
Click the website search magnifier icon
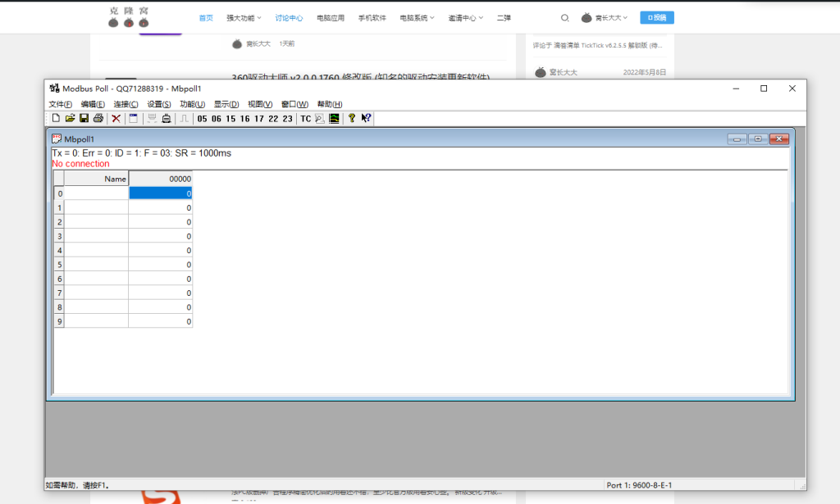click(564, 18)
